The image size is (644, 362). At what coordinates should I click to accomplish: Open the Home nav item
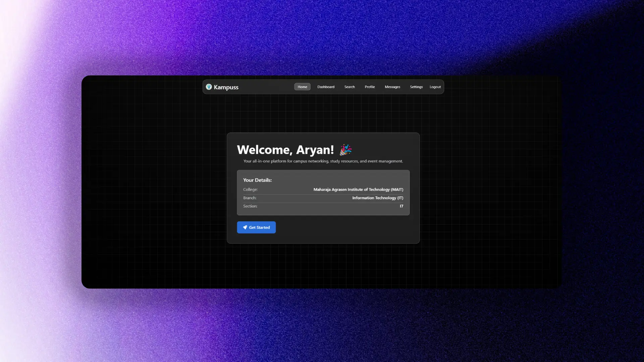302,87
